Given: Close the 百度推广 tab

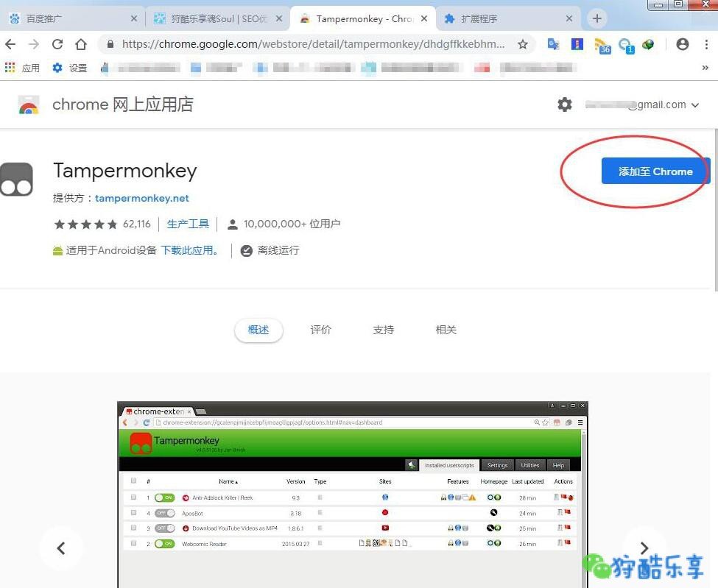Looking at the screenshot, I should pos(134,18).
